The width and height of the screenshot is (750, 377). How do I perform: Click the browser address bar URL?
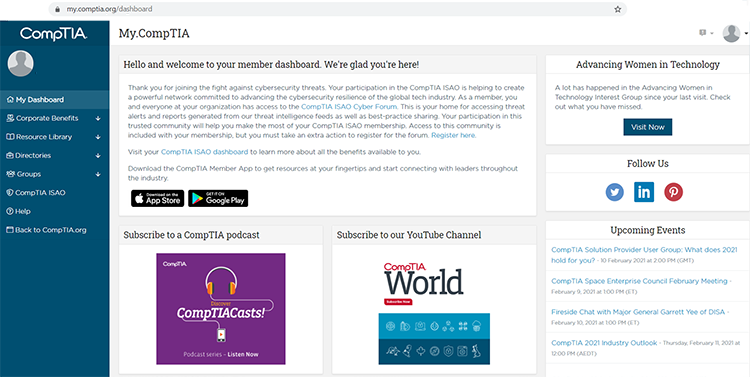click(x=109, y=9)
